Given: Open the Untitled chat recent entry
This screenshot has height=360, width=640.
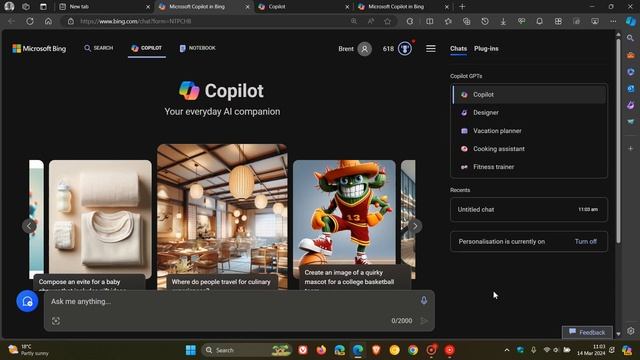Looking at the screenshot, I should 529,209.
